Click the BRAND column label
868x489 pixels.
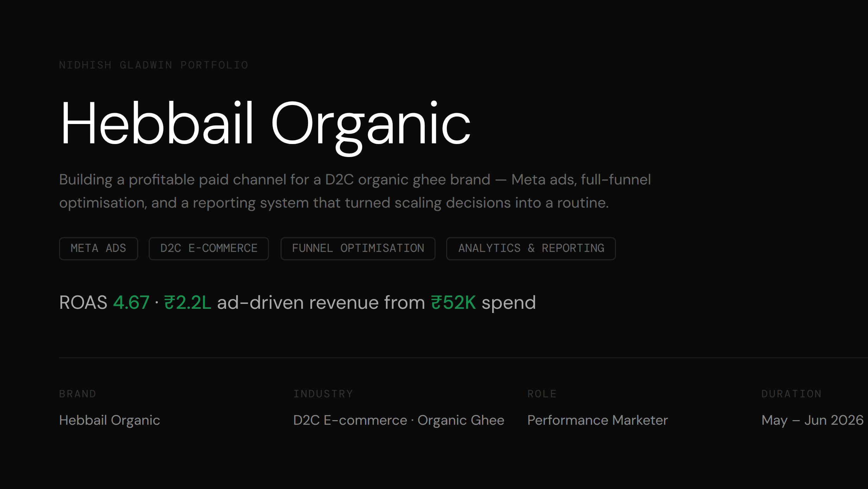[x=78, y=394]
